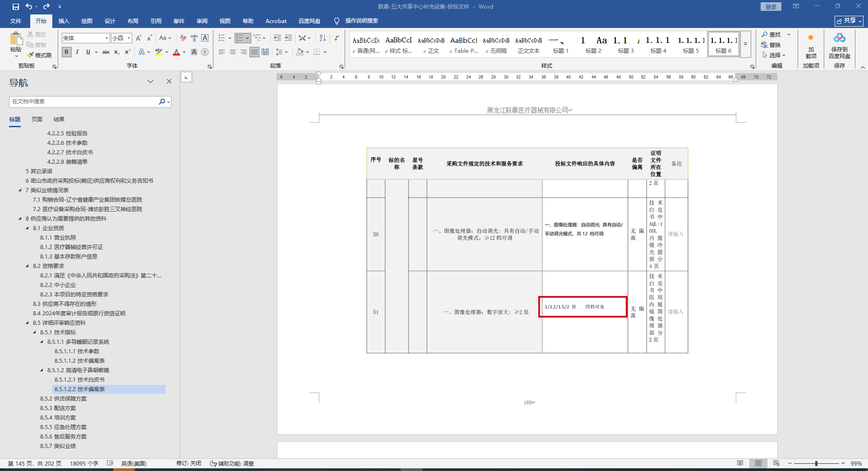Viewport: 868px width, 471px height.
Task: Expand the styles gallery more arrow
Action: (745, 44)
